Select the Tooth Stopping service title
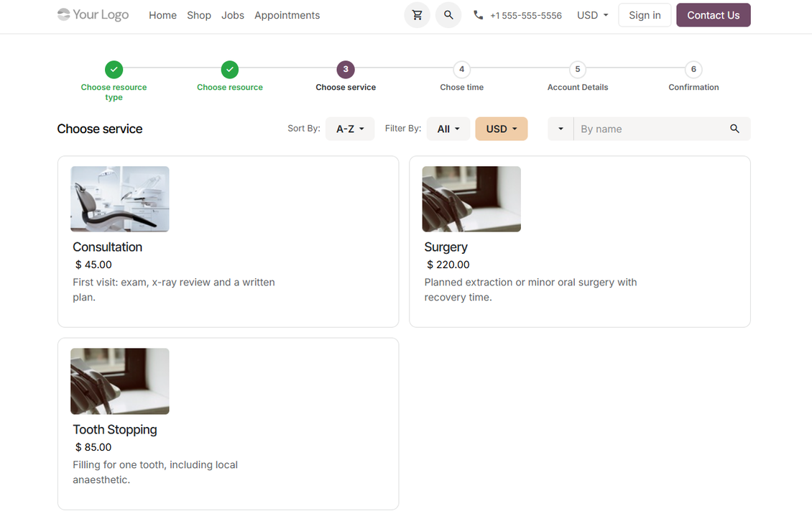 tap(115, 429)
